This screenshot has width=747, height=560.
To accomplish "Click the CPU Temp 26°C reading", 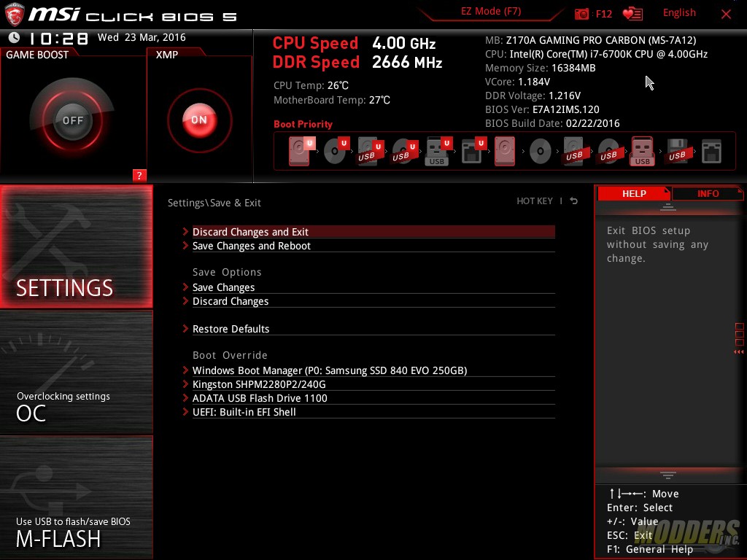I will point(311,86).
